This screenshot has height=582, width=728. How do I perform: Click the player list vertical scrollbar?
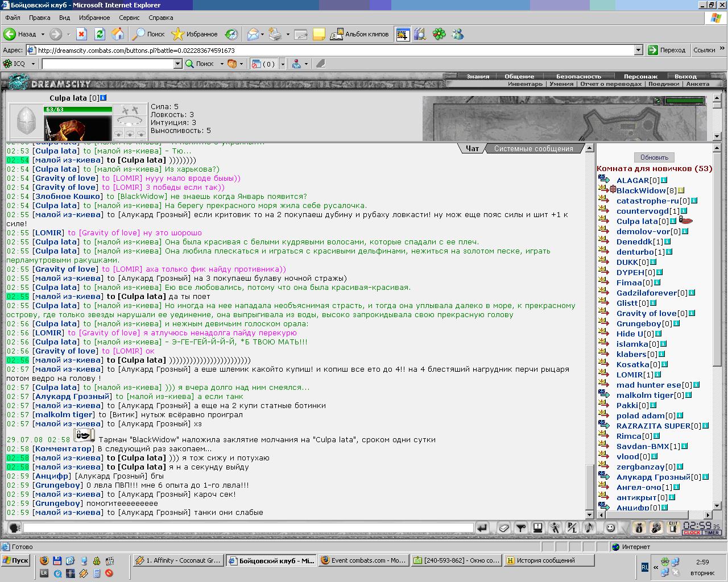click(x=717, y=327)
